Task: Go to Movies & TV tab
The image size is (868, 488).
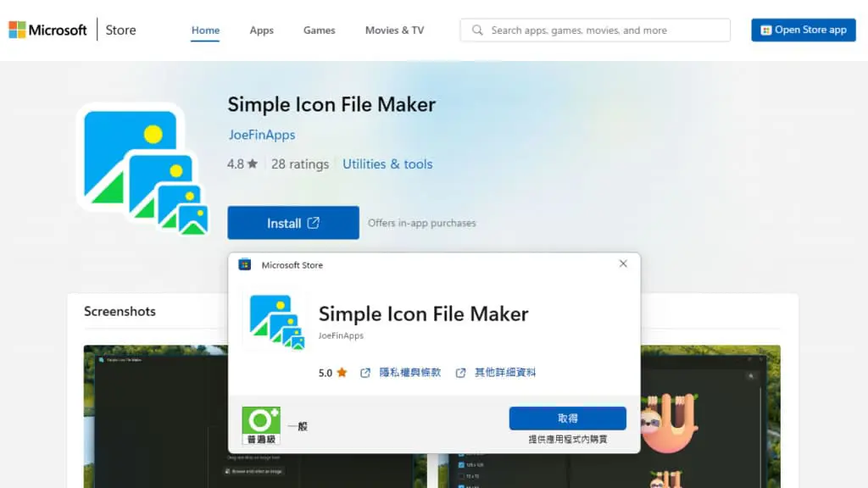Action: point(394,30)
